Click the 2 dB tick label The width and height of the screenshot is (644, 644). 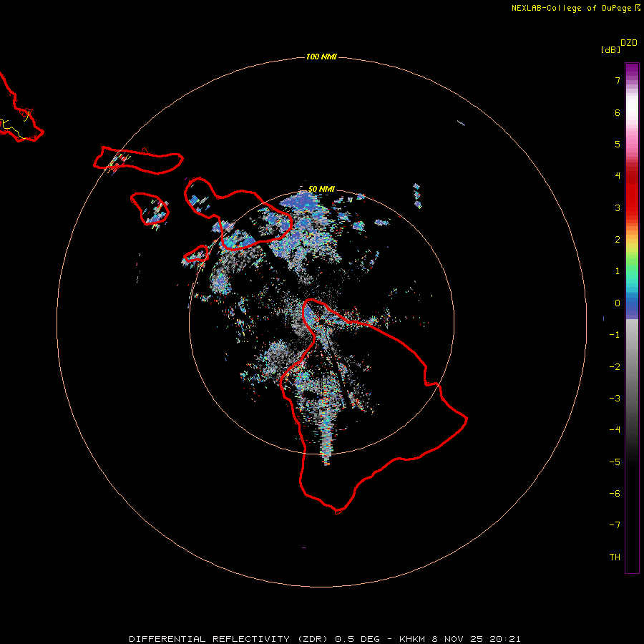click(x=618, y=240)
